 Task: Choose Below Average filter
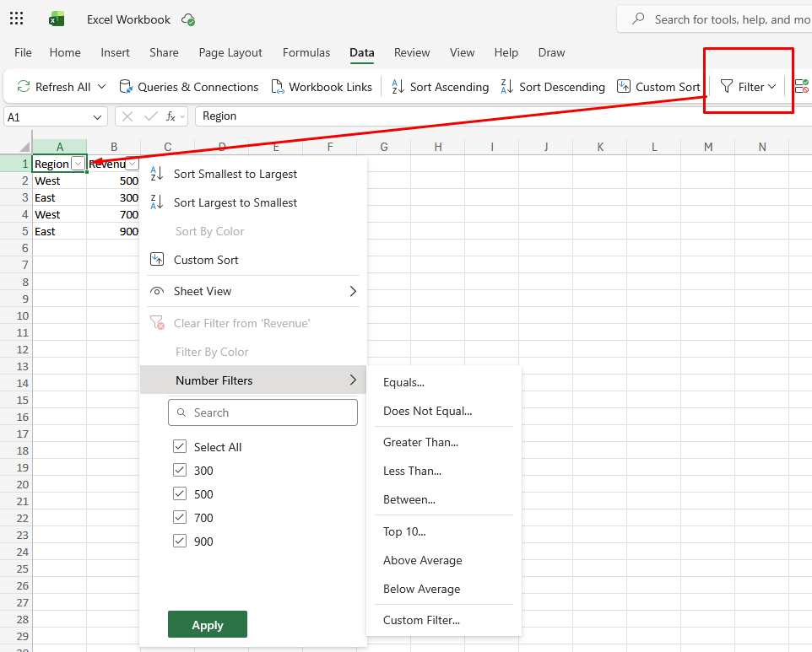(444, 589)
